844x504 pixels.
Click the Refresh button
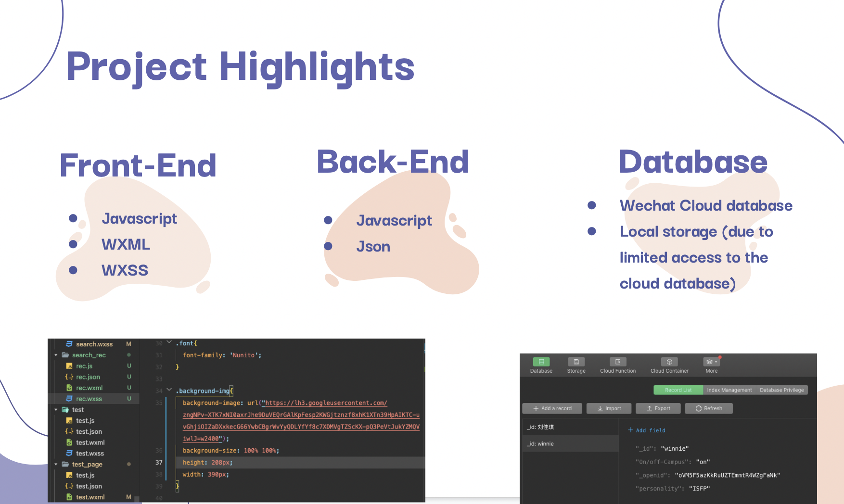pos(709,408)
